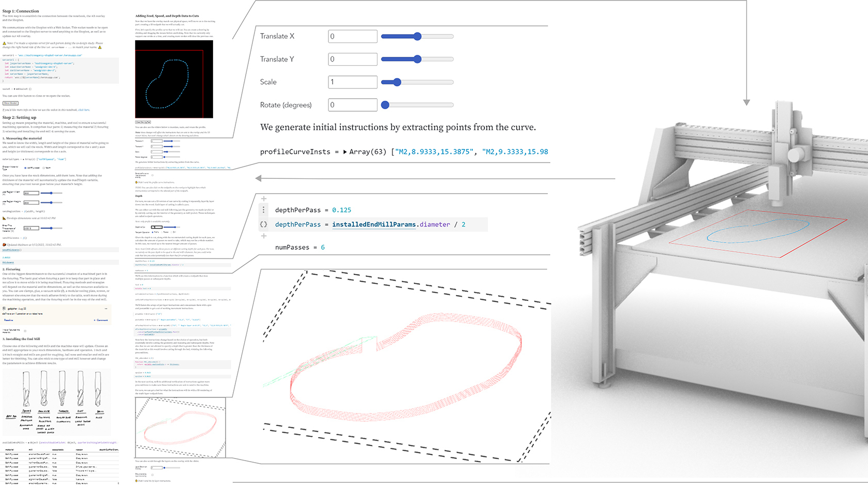Select the Square end mill sketch
Screen dimensions: 868x488
click(26, 390)
